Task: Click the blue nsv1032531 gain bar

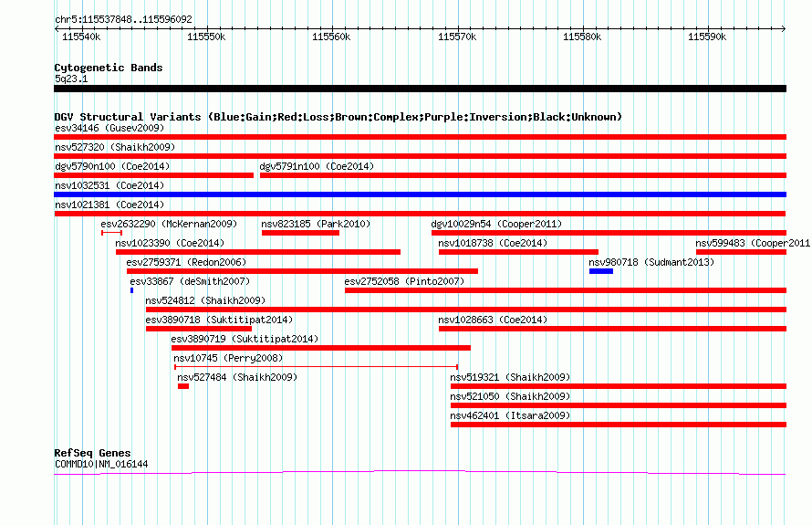Action: click(420, 194)
